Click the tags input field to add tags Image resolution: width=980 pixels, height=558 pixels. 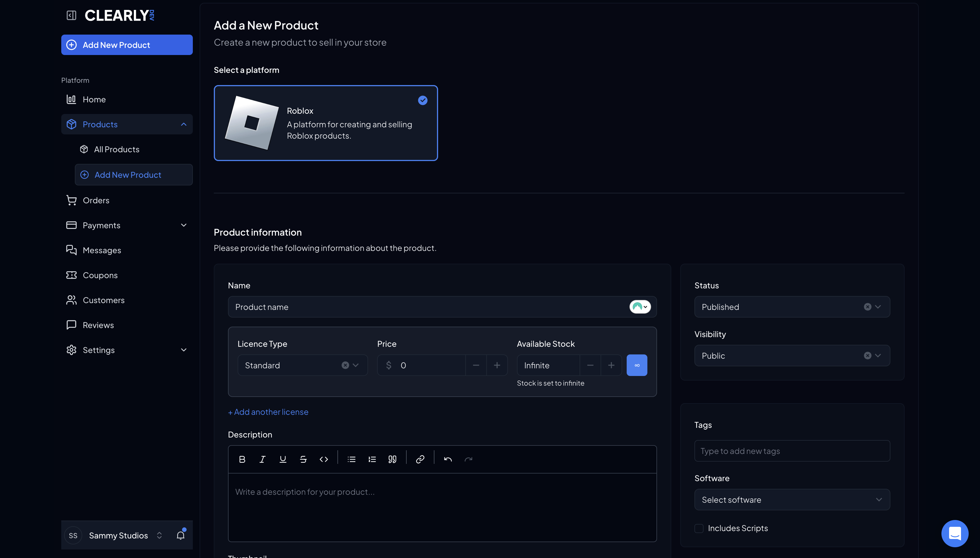point(791,451)
